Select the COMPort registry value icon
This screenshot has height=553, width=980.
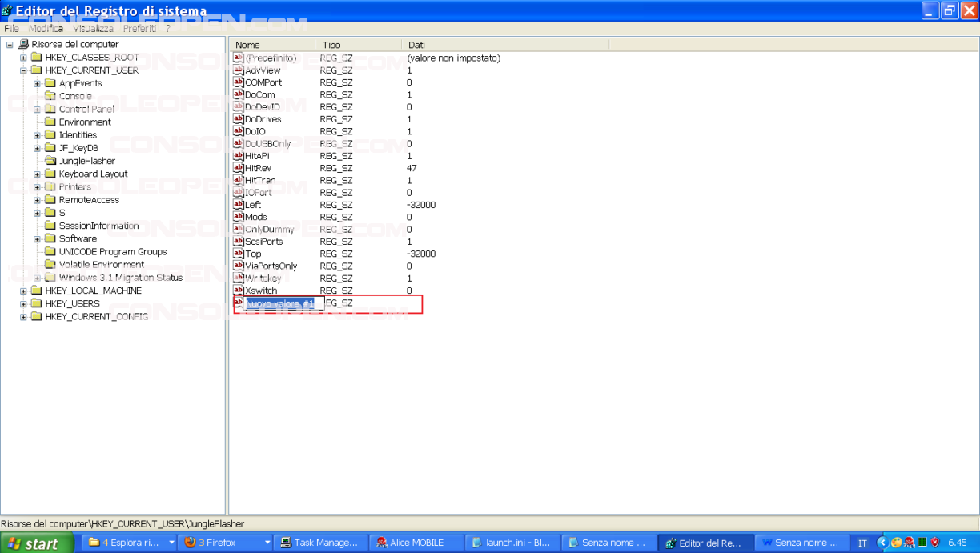pos(238,82)
